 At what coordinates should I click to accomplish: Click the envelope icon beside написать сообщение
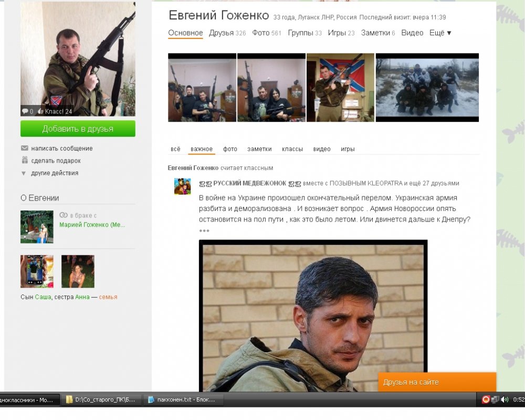pyautogui.click(x=25, y=149)
